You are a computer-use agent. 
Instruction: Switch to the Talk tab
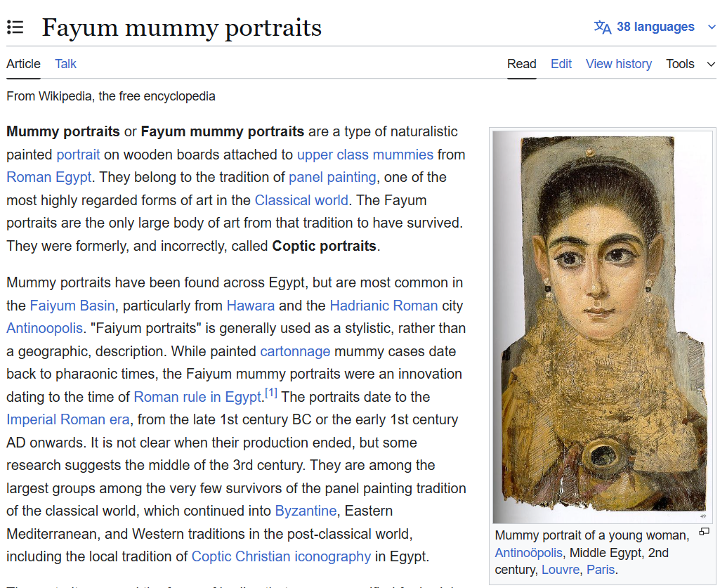[65, 64]
